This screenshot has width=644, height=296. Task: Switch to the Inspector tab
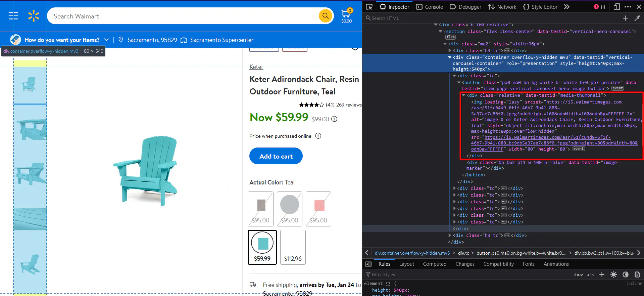(394, 7)
